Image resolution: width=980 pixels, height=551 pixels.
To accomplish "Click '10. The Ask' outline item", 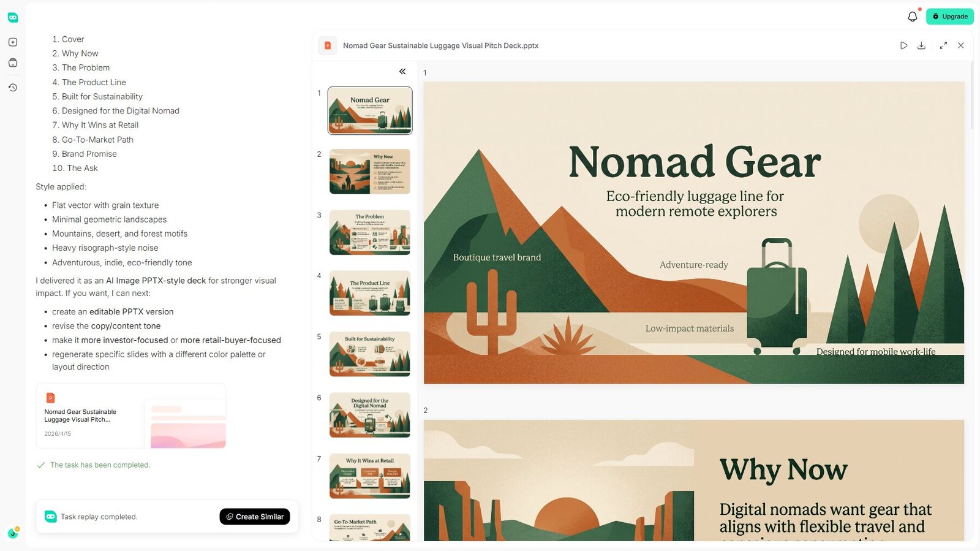I will 75,168.
